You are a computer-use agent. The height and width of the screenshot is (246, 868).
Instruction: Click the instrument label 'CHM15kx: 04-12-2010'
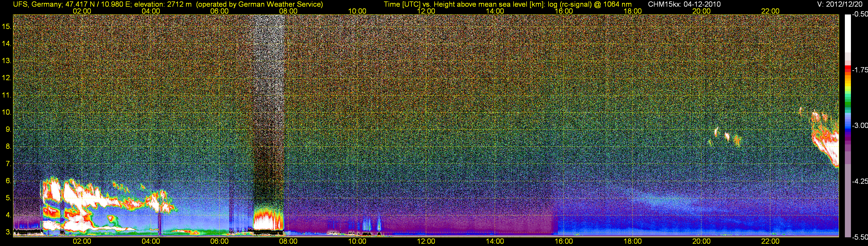pos(684,4)
